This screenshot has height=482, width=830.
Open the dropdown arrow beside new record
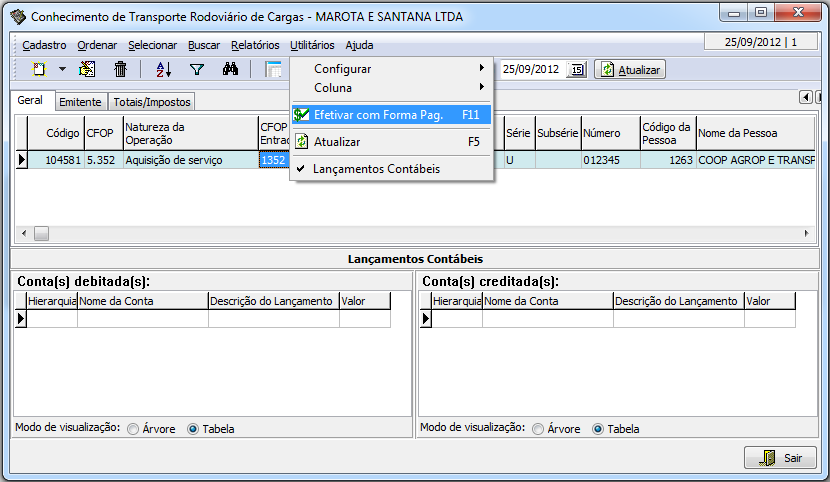(x=61, y=69)
